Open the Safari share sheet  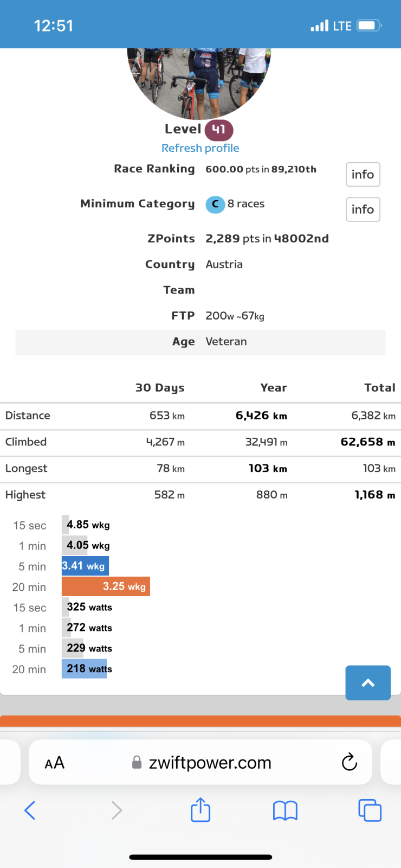click(200, 809)
